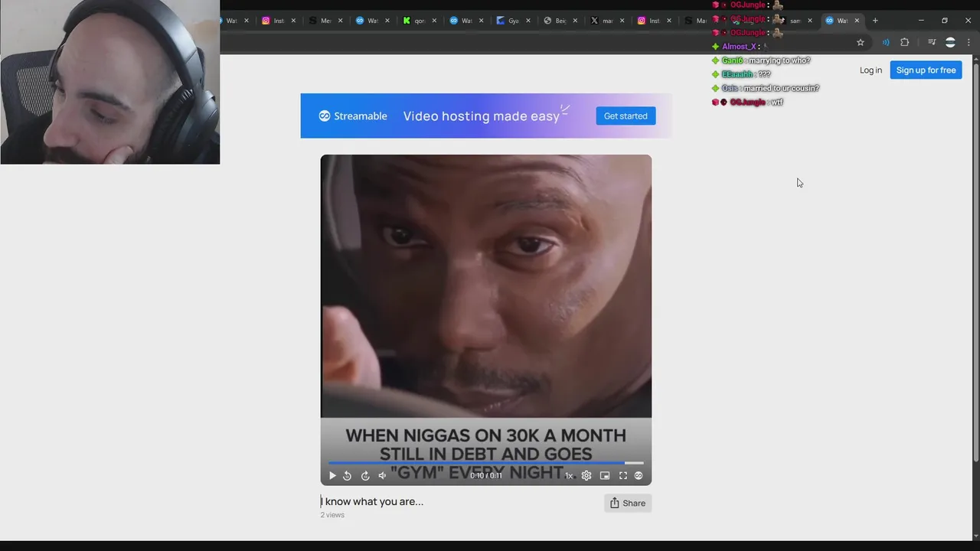Open the media control toolbar icon
980x551 pixels.
932,42
